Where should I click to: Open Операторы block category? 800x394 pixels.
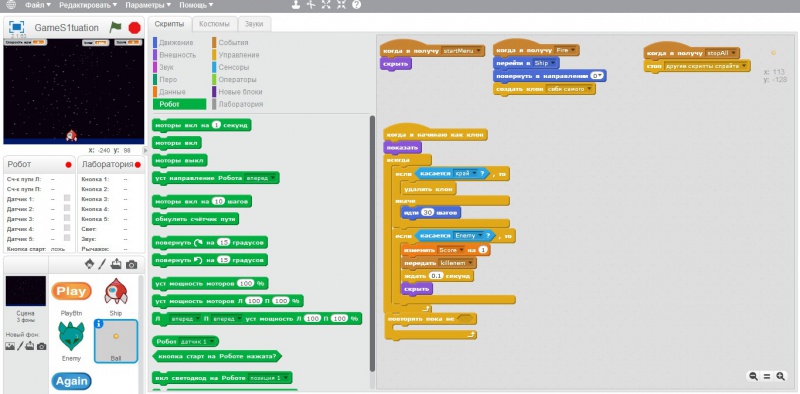pyautogui.click(x=237, y=80)
